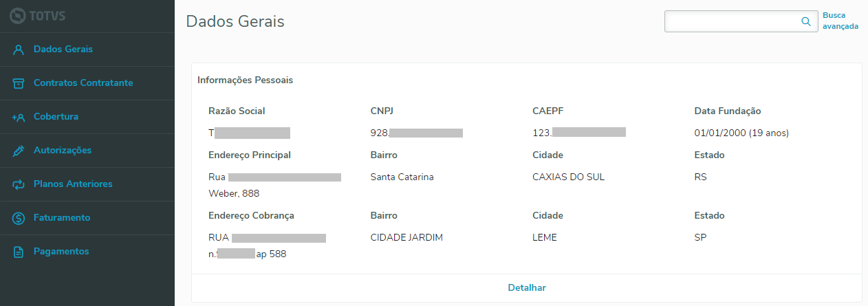This screenshot has height=306, width=868.
Task: Click the syringe icon for Autorizações
Action: click(x=19, y=151)
